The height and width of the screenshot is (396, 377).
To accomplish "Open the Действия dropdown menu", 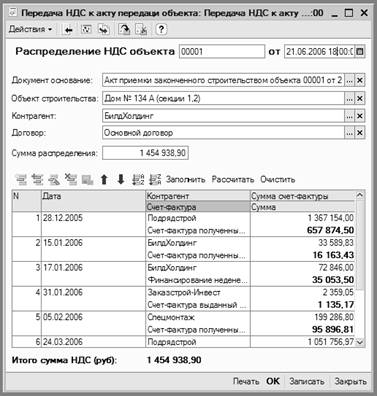I will click(31, 29).
